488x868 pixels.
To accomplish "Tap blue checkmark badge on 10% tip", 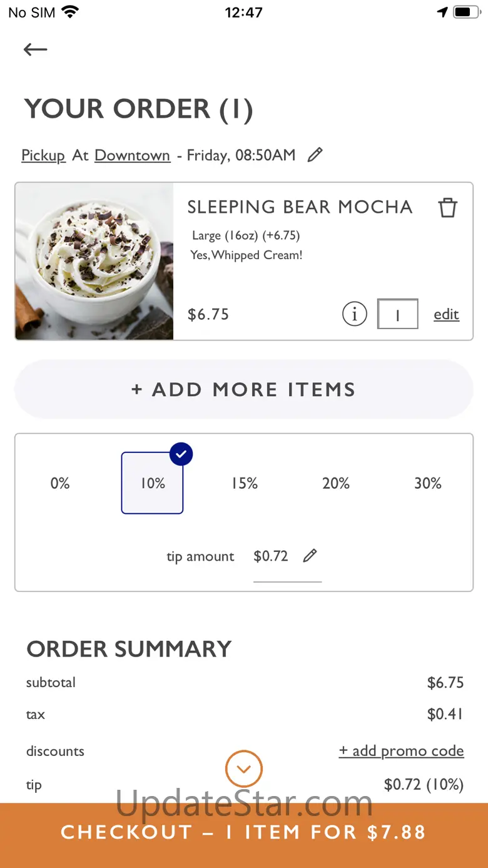I will pos(181,454).
